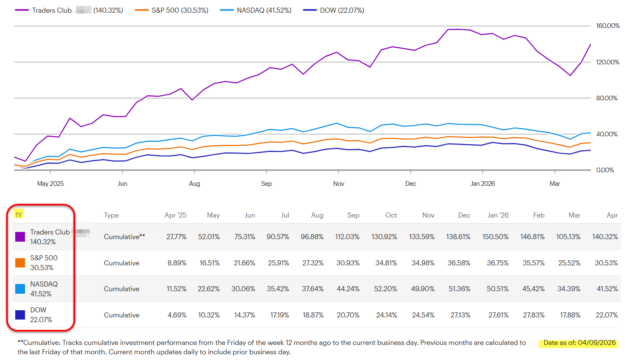This screenshot has width=629, height=364.
Task: Select the 1Y time range label
Action: click(19, 215)
